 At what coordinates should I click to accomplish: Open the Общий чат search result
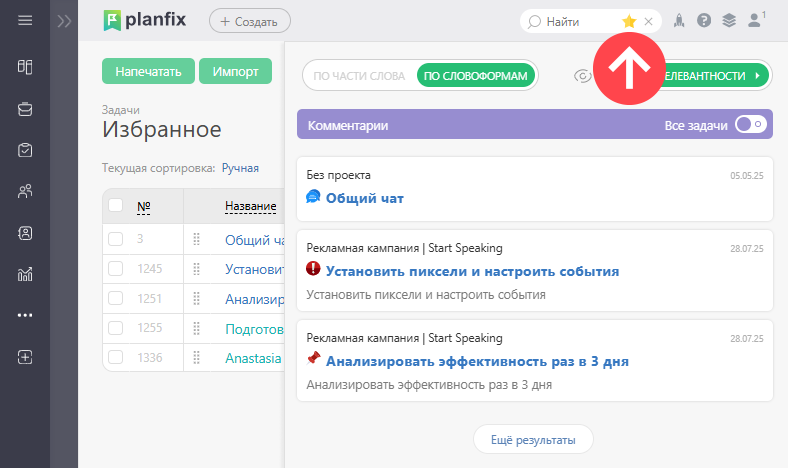tap(364, 199)
